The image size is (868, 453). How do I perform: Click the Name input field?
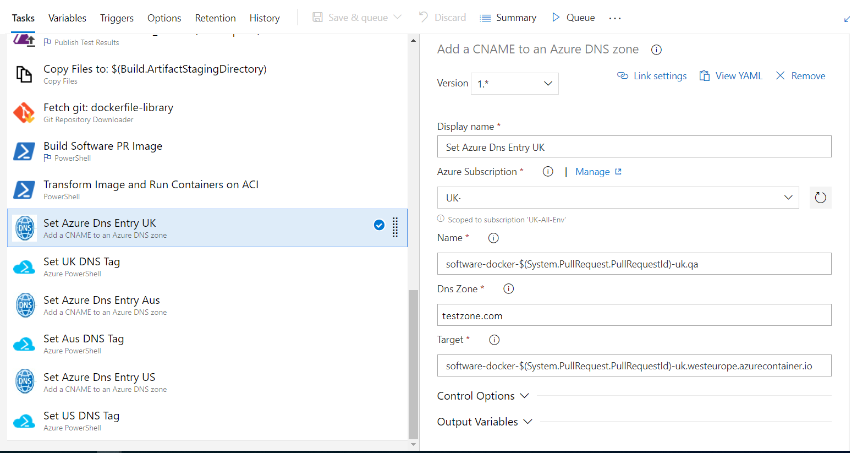tap(634, 264)
